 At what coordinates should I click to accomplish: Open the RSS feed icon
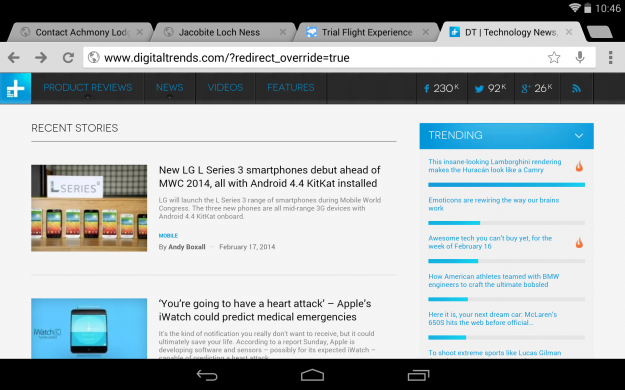point(576,88)
